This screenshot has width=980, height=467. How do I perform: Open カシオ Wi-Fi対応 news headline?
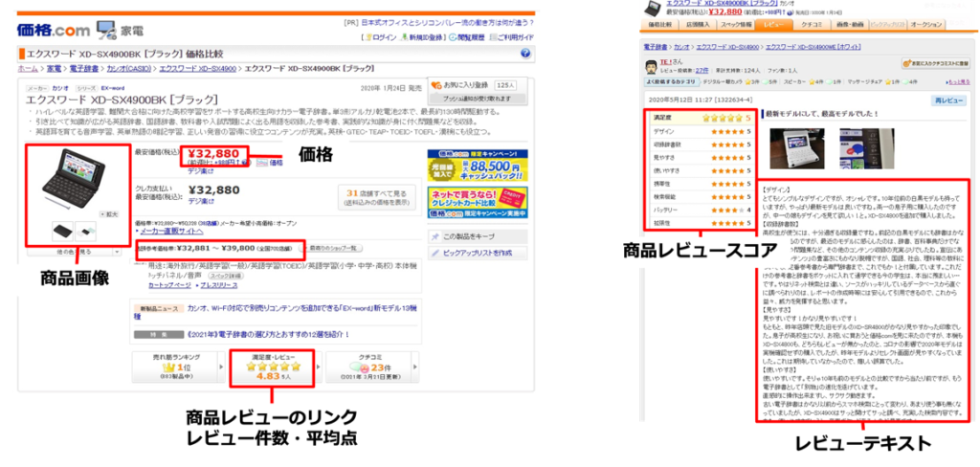tap(303, 309)
